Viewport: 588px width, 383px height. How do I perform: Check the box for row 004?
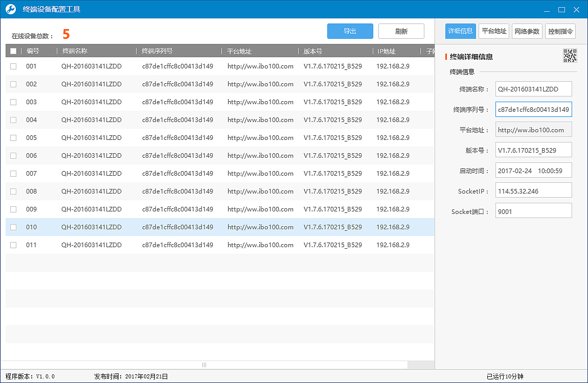point(13,120)
